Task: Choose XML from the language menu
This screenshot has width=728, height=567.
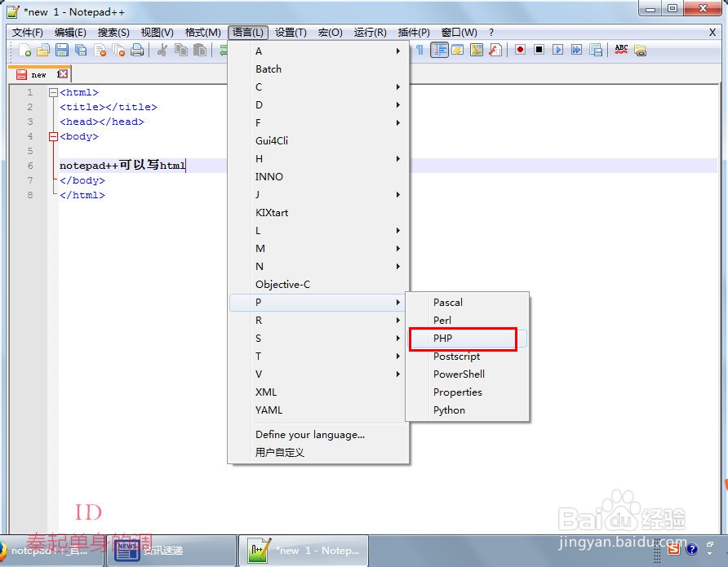Action: pos(319,392)
